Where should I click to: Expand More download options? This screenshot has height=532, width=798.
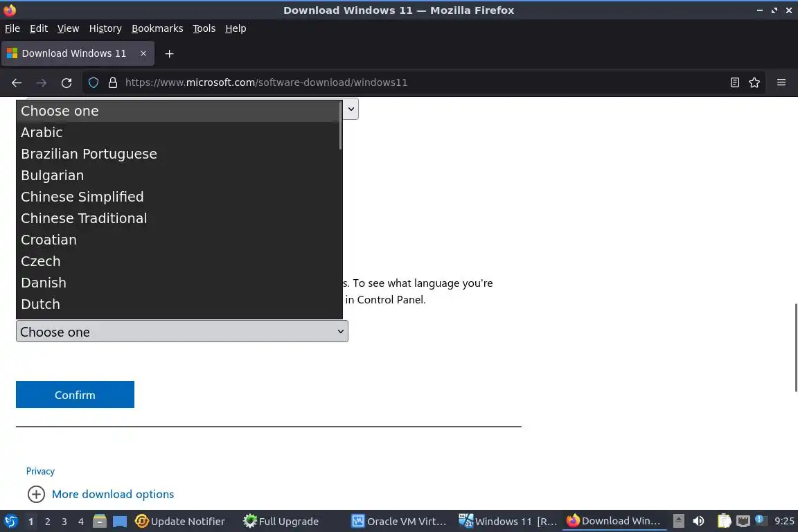click(112, 494)
